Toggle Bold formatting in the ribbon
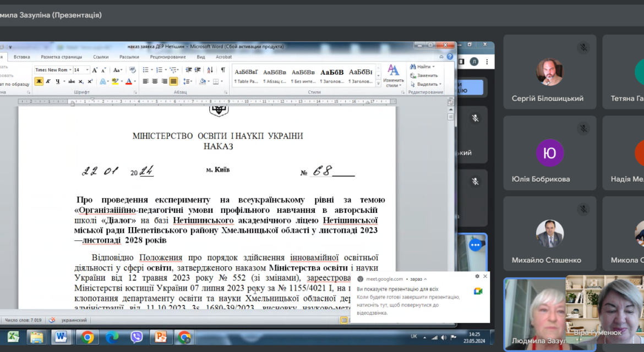644x352 pixels. coord(39,81)
